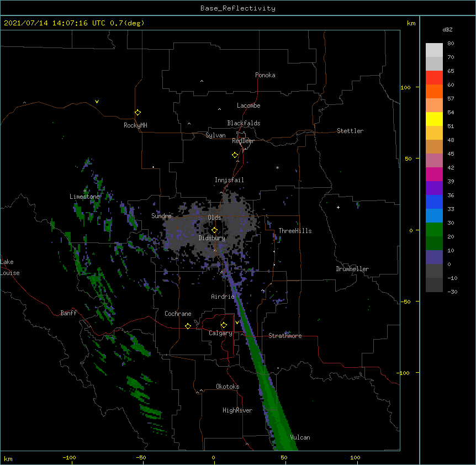
Task: Click the Strathmore label
Action: click(285, 336)
